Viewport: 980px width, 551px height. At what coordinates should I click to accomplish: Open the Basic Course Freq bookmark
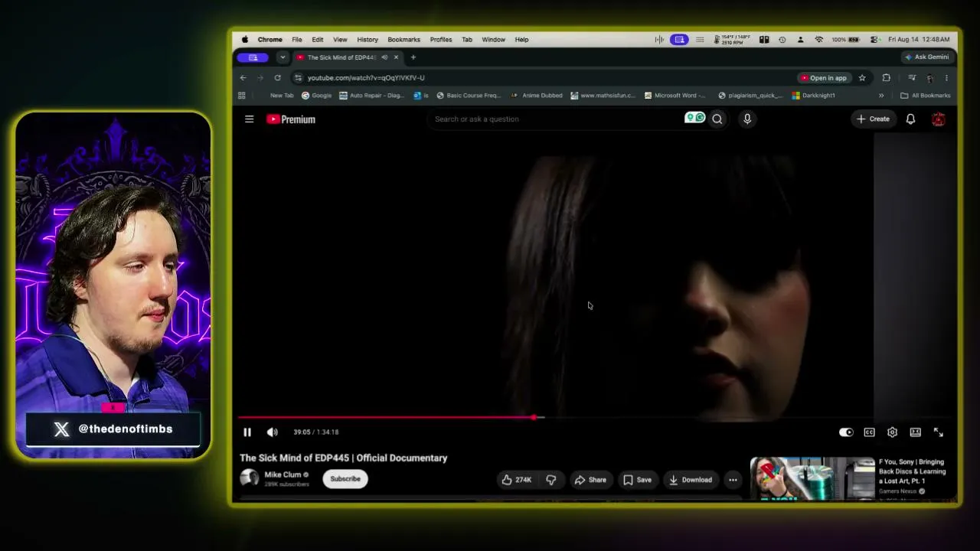[469, 96]
